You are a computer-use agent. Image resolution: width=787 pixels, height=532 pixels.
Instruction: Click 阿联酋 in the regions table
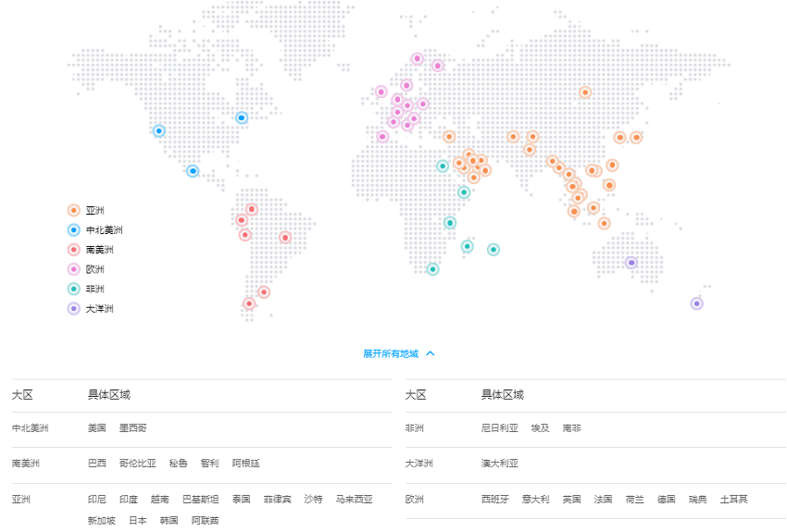coord(205,521)
